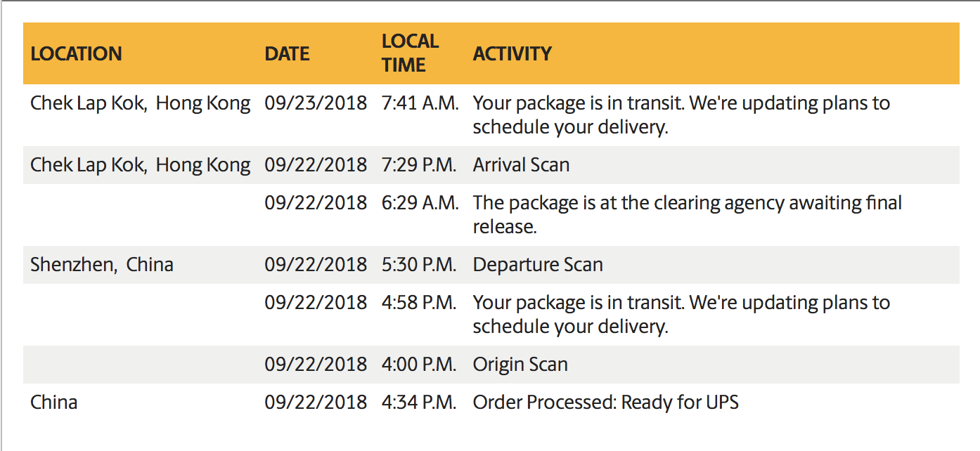The width and height of the screenshot is (980, 451).
Task: Select the China location cell in last row
Action: [x=53, y=403]
